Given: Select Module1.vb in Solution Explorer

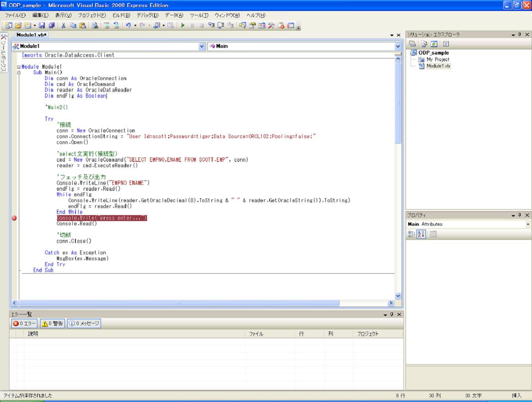Looking at the screenshot, I should point(438,66).
